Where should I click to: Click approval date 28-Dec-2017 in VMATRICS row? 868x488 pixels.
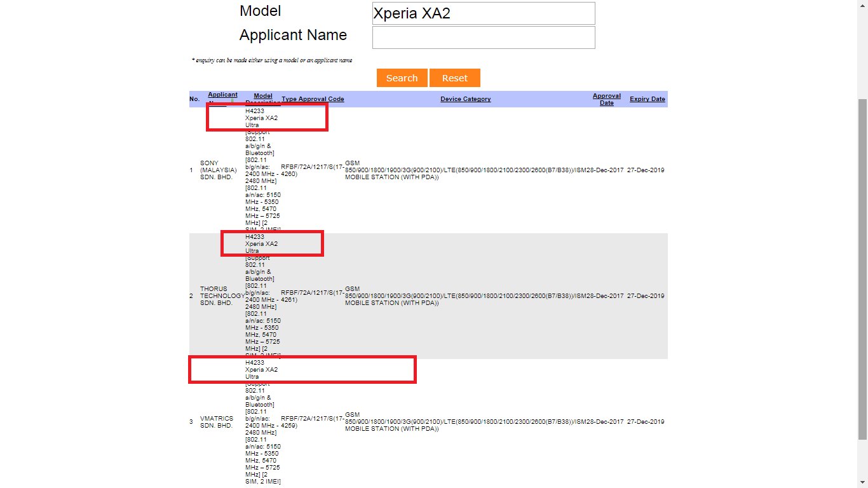pos(604,422)
